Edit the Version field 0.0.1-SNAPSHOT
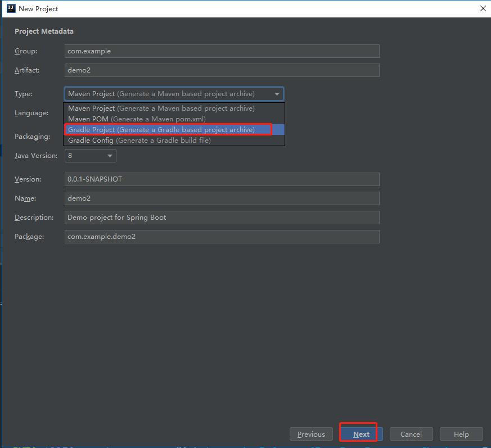The width and height of the screenshot is (491, 448). tap(222, 179)
